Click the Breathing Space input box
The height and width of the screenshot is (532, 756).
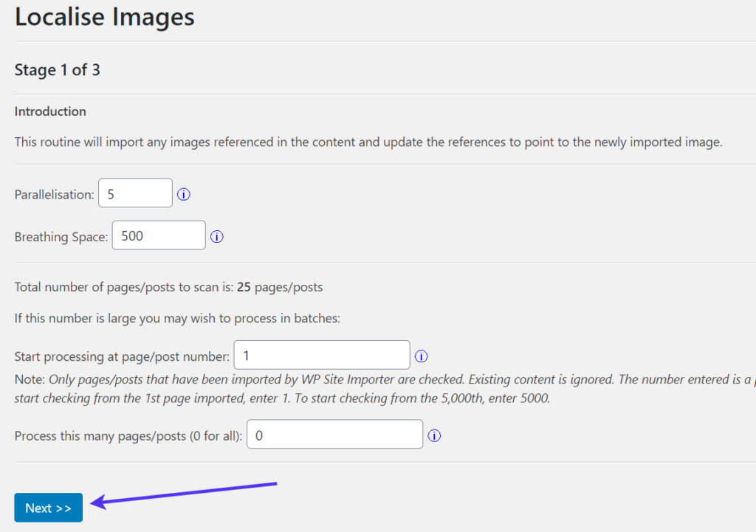159,235
